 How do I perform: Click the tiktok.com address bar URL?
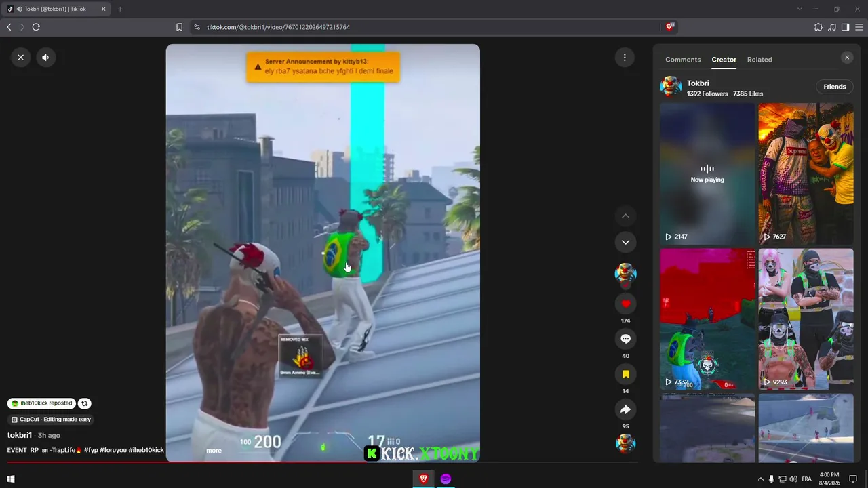278,27
